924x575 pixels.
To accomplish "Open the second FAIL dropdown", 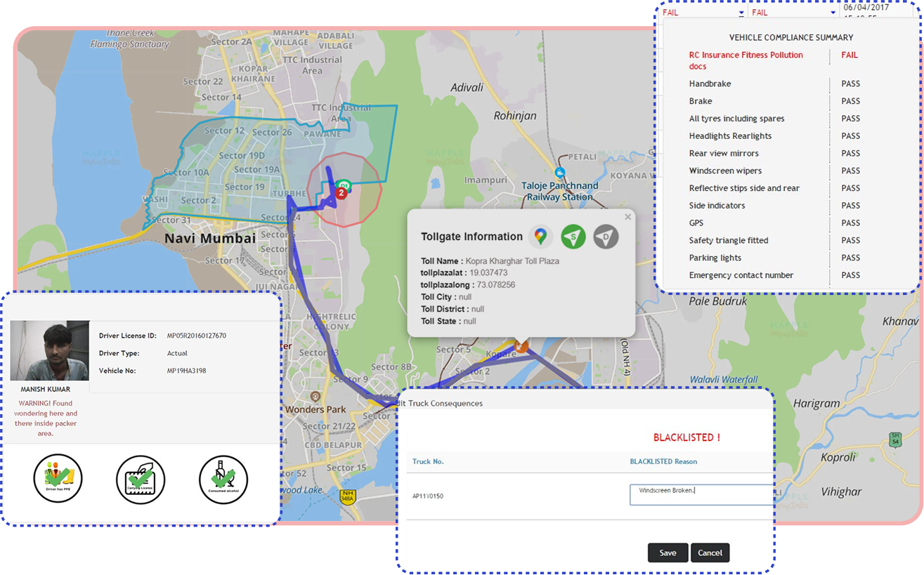I will (833, 13).
